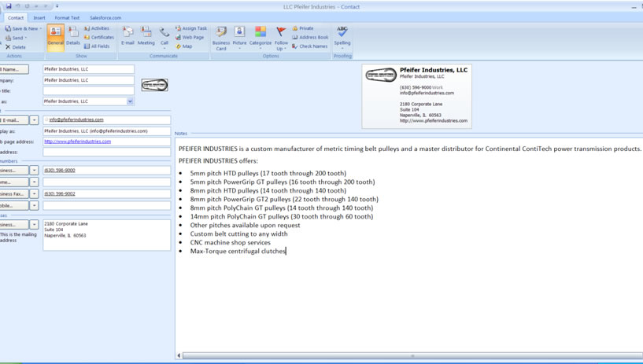This screenshot has width=643, height=364.
Task: Click the Business Fax phone button
Action: coord(14,193)
